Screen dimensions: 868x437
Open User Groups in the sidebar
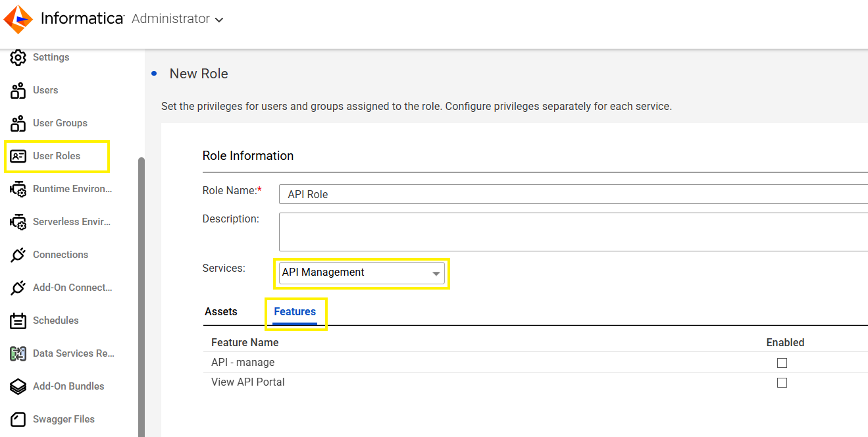click(x=60, y=123)
